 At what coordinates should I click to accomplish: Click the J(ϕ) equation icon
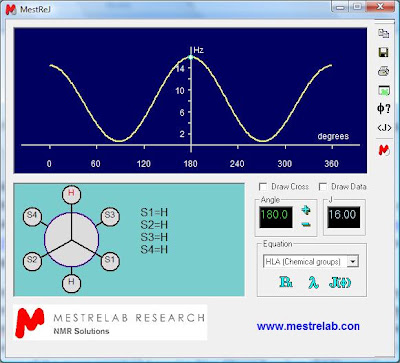click(340, 283)
